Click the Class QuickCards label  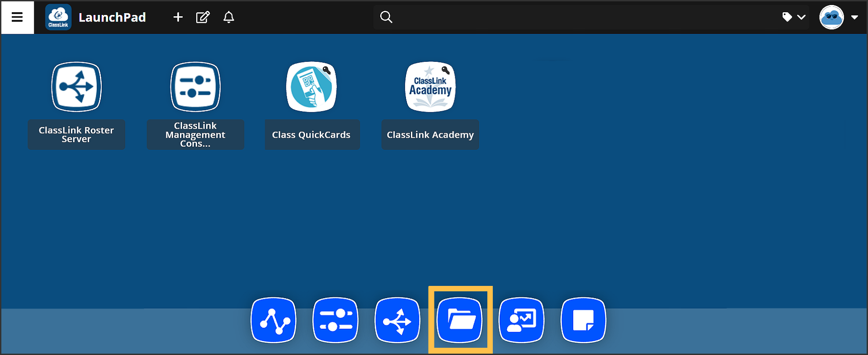click(x=311, y=135)
